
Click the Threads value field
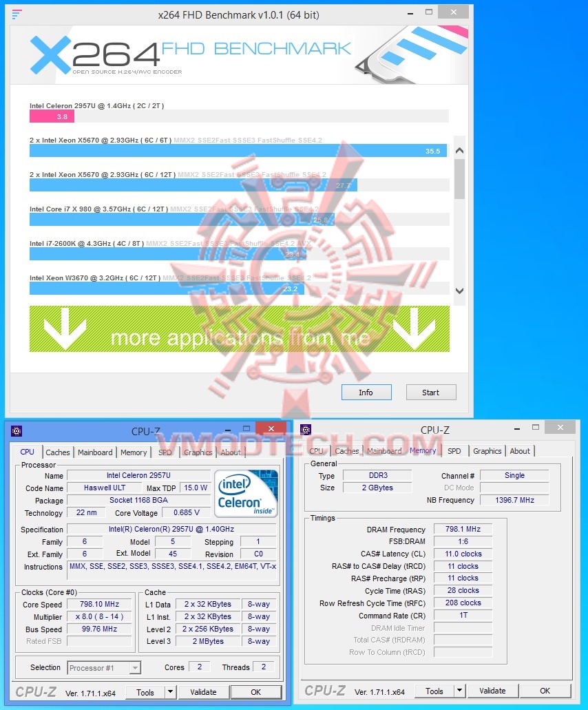pyautogui.click(x=264, y=667)
